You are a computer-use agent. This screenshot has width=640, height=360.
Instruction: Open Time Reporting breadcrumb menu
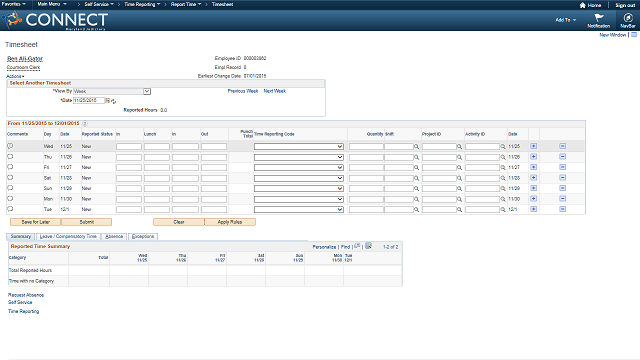coord(142,4)
